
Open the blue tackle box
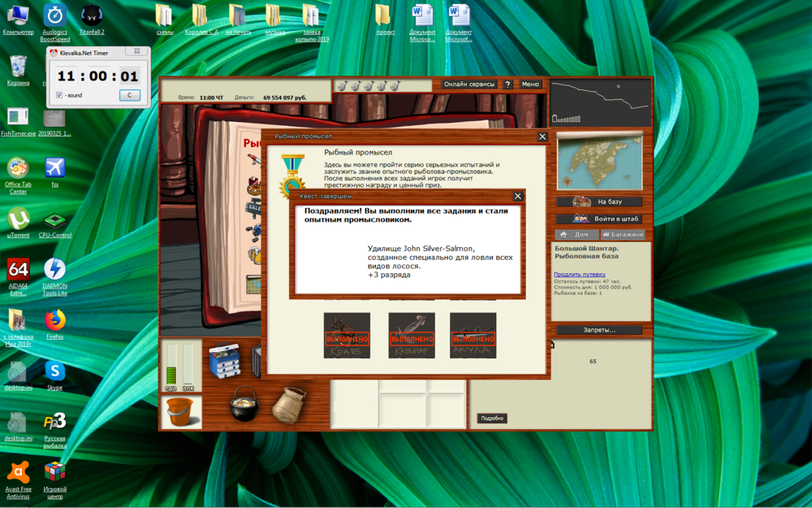(225, 360)
